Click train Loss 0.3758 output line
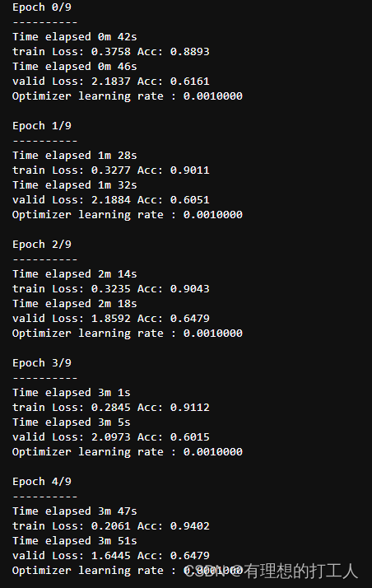 click(111, 51)
